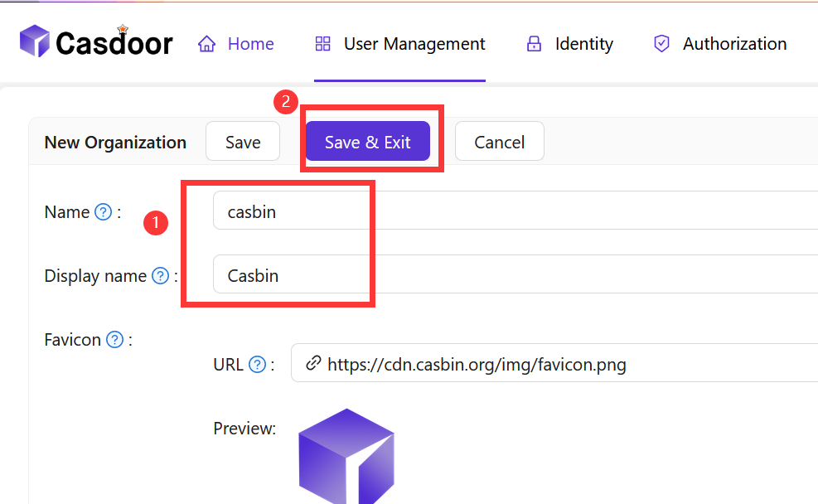Select the Name input containing casbin

click(292, 211)
